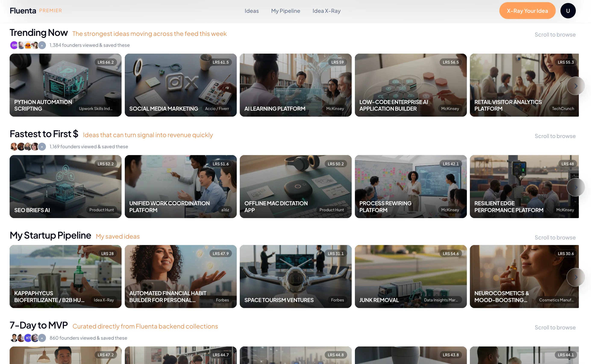Click the a16z source tag
The width and height of the screenshot is (591, 364).
pyautogui.click(x=225, y=210)
